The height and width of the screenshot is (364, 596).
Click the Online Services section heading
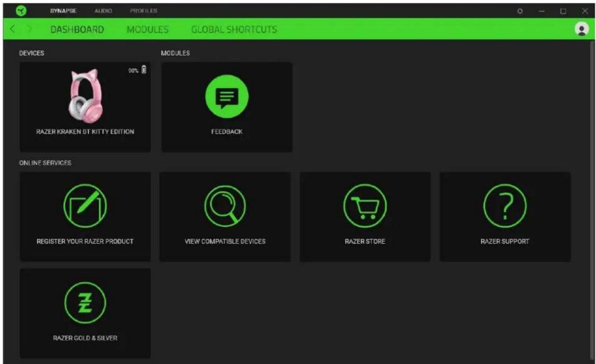tap(45, 163)
